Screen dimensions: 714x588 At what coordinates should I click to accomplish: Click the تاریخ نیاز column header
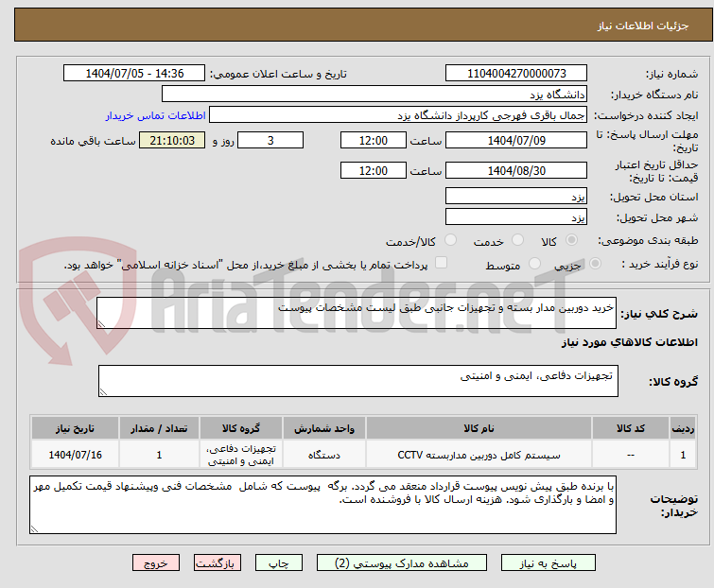coord(75,428)
